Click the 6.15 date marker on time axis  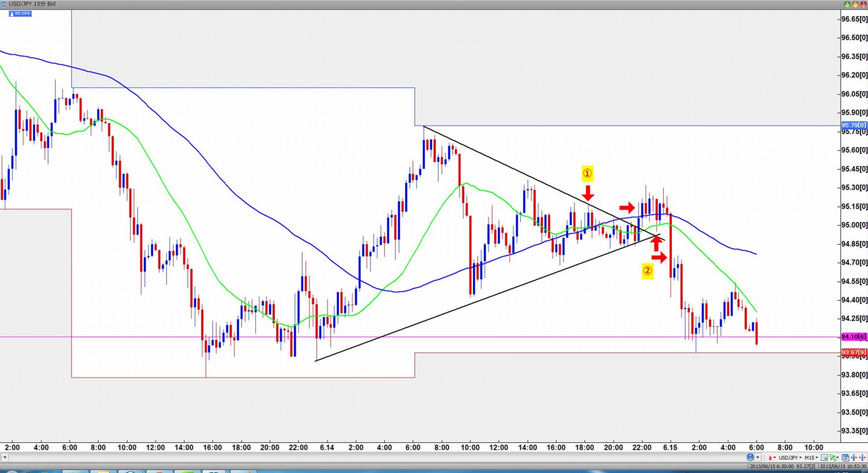(x=670, y=447)
